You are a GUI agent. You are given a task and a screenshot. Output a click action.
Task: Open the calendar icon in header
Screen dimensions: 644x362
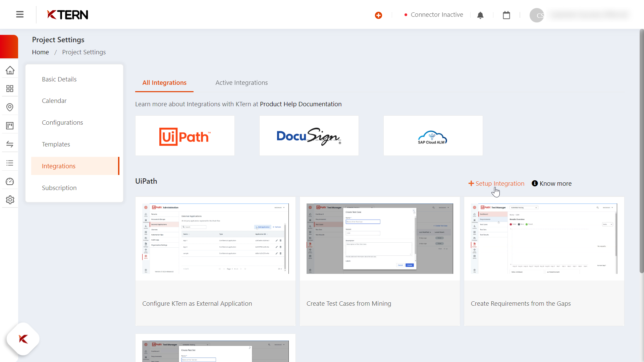[506, 15]
